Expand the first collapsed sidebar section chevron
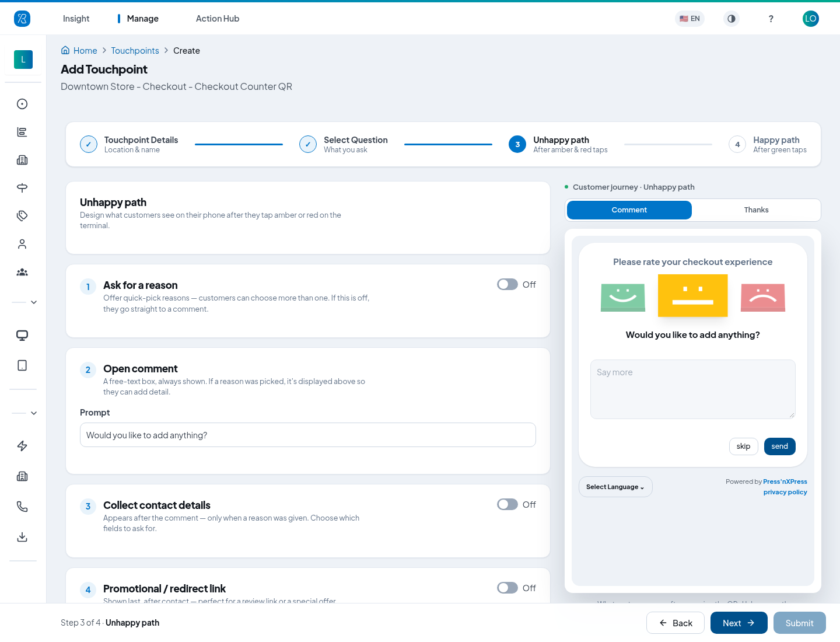This screenshot has height=642, width=840. [x=34, y=302]
